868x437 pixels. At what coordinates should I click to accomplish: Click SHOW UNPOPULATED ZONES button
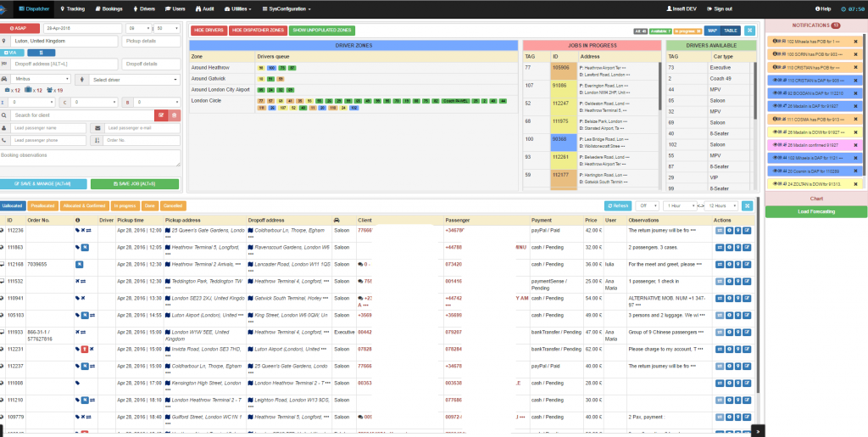pos(321,31)
